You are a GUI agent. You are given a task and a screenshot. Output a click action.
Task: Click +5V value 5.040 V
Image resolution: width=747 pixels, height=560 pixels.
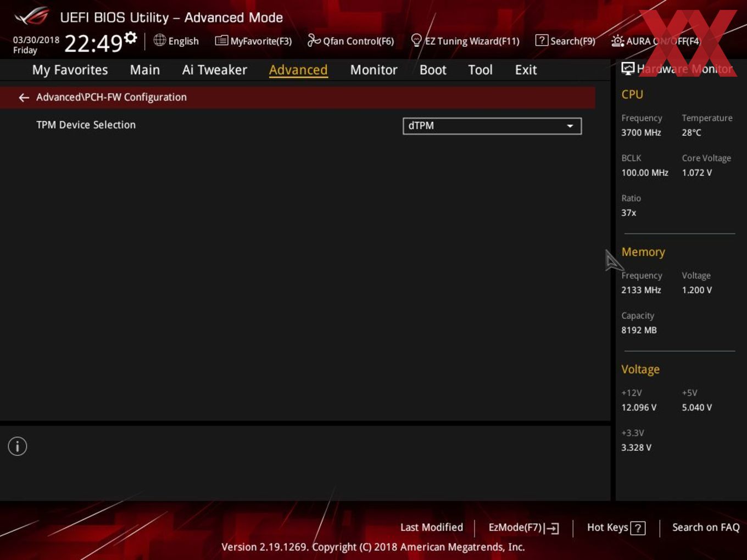click(x=697, y=407)
